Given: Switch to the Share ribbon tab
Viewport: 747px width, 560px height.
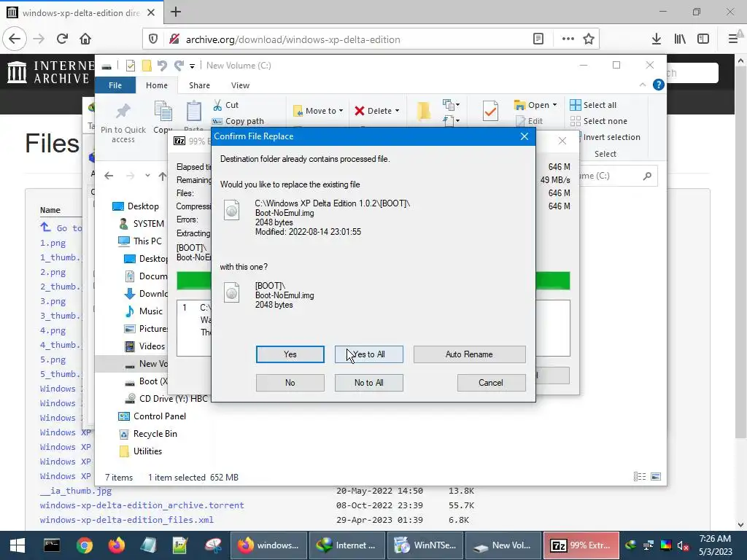Looking at the screenshot, I should click(x=199, y=85).
